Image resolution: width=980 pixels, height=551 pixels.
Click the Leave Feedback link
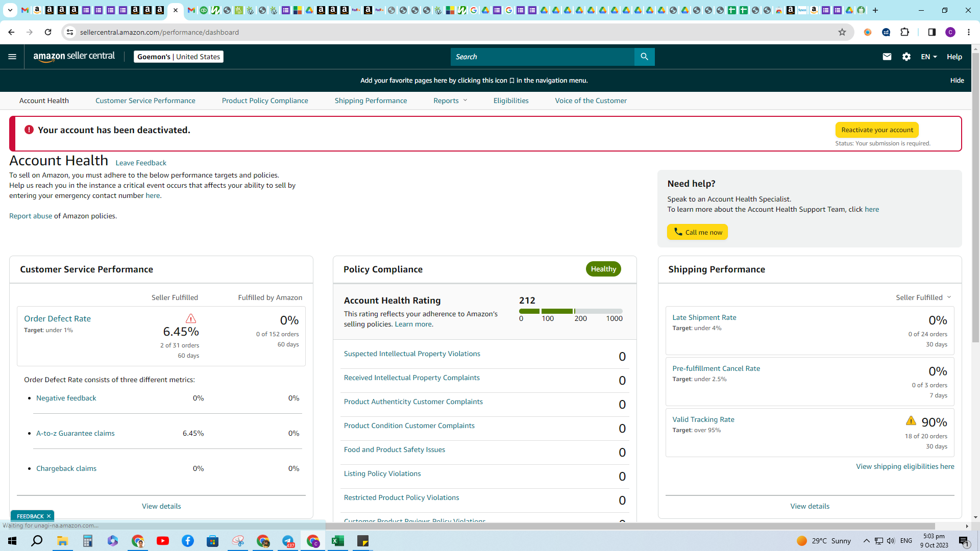click(141, 163)
